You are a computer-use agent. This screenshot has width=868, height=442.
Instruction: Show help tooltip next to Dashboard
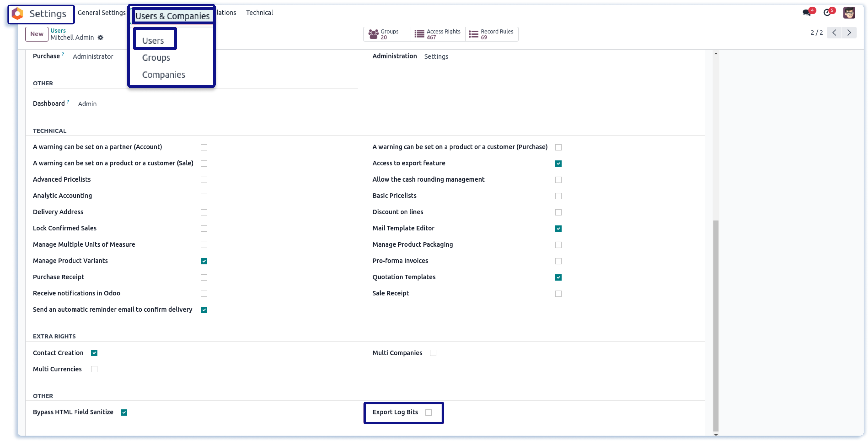click(x=68, y=102)
